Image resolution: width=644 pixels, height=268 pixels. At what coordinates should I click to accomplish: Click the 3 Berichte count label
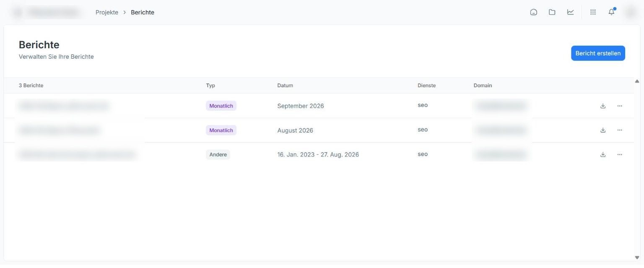(31, 86)
